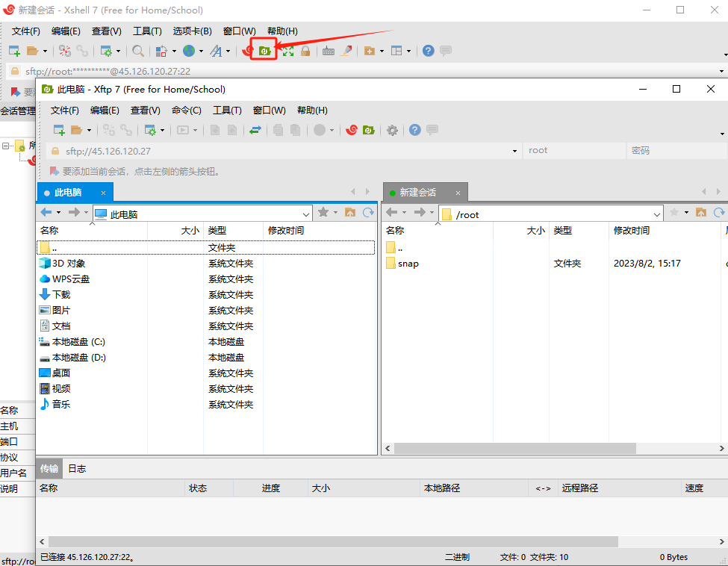Launch Xftp from the Xshell toolbar
Viewport: 728px width, 566px height.
[265, 51]
